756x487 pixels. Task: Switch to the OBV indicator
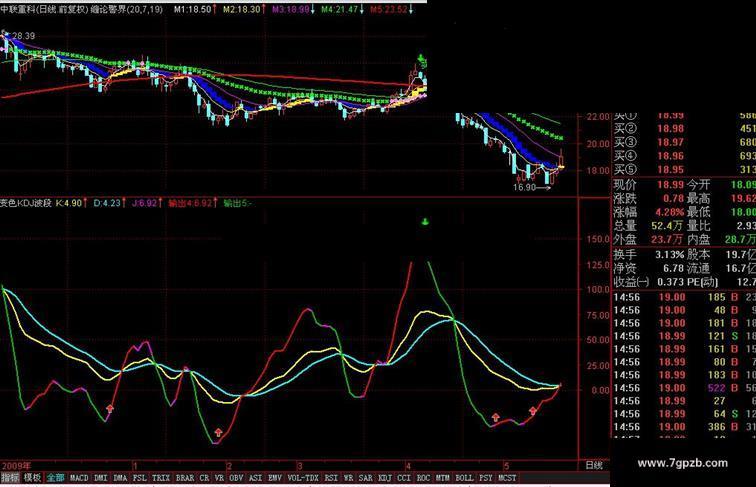tap(236, 478)
